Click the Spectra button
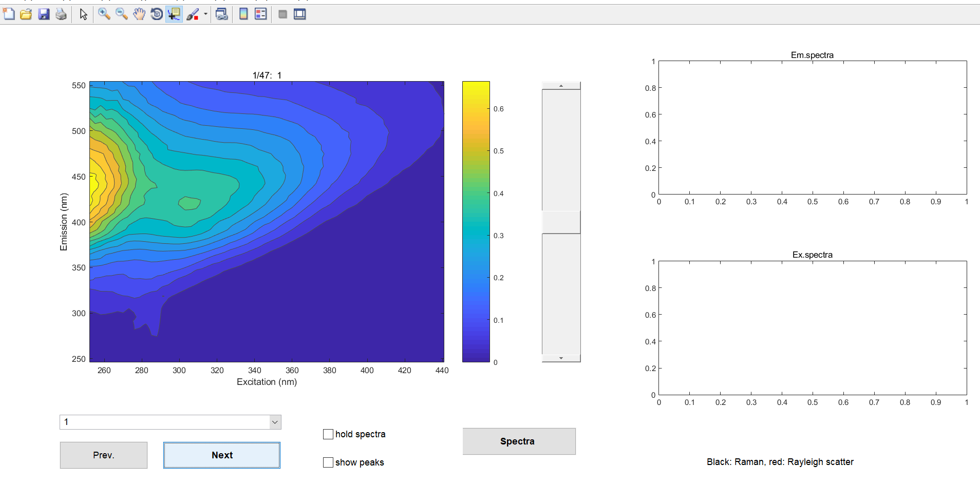The height and width of the screenshot is (484, 980). pos(519,441)
